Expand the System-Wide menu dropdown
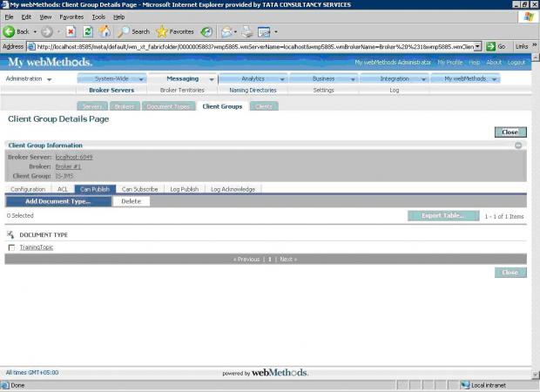The image size is (540, 392). pyautogui.click(x=141, y=79)
